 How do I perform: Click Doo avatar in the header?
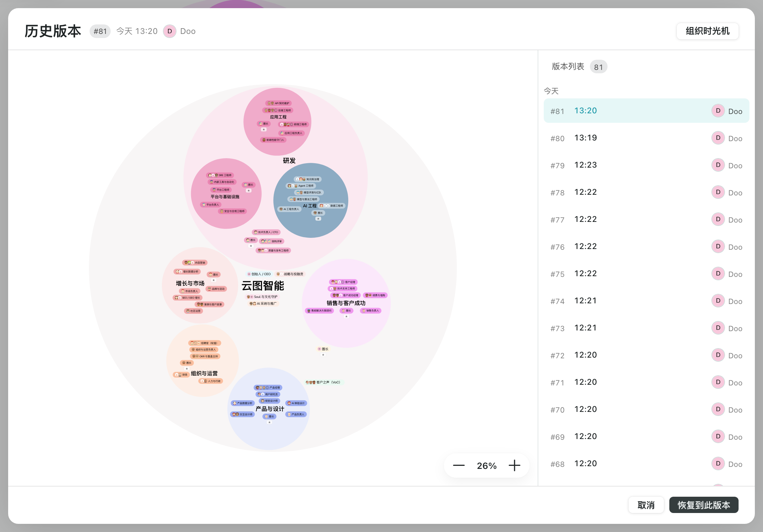[x=169, y=31]
